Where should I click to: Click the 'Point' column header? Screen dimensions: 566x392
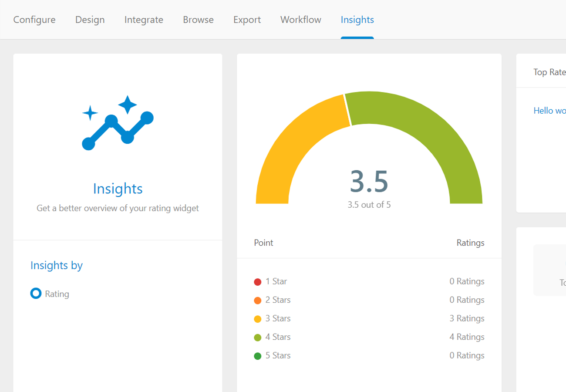tap(263, 243)
